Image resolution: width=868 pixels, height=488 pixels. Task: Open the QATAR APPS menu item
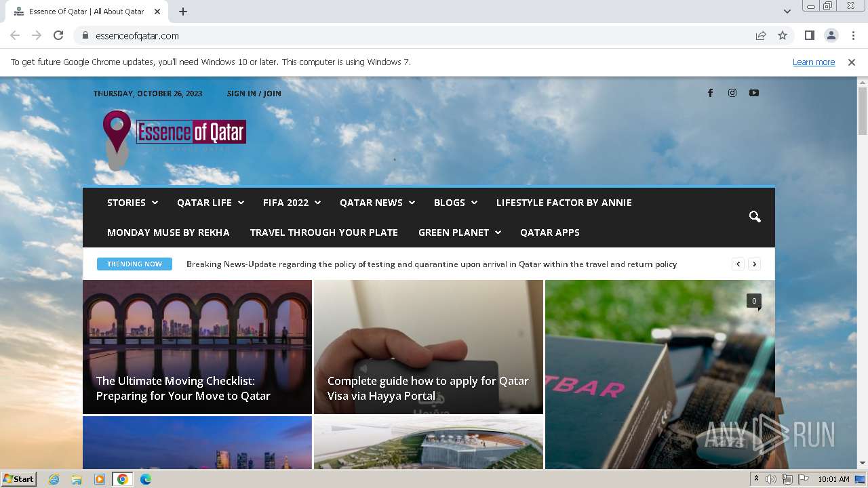tap(550, 232)
